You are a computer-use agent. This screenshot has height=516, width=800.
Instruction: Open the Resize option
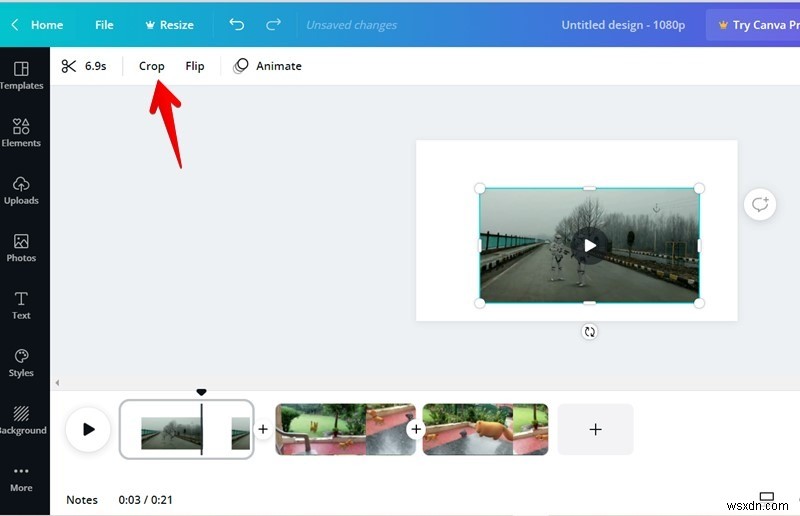169,24
